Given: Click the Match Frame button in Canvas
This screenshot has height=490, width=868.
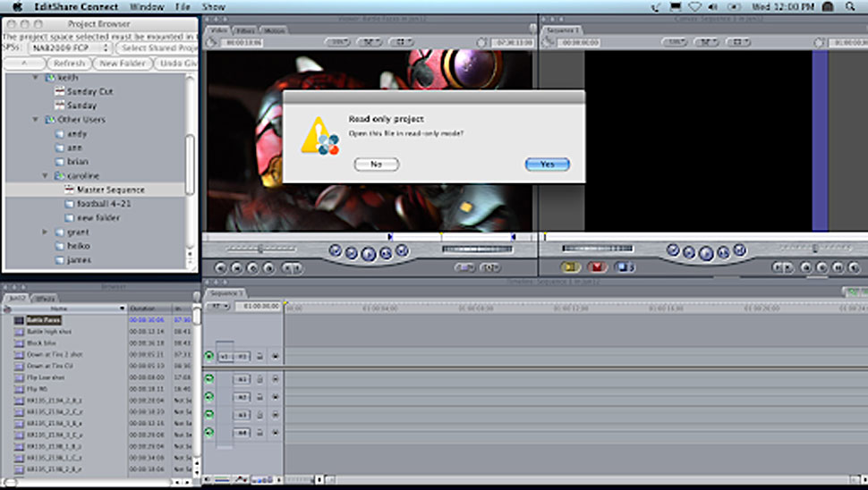Looking at the screenshot, I should tap(855, 267).
